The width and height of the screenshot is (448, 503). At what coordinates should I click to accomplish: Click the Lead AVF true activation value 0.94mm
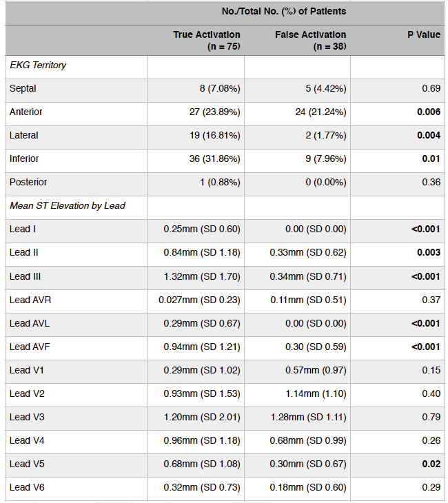pos(202,347)
